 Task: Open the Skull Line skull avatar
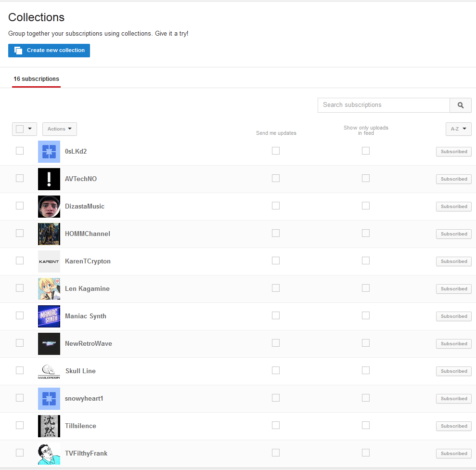tap(49, 371)
